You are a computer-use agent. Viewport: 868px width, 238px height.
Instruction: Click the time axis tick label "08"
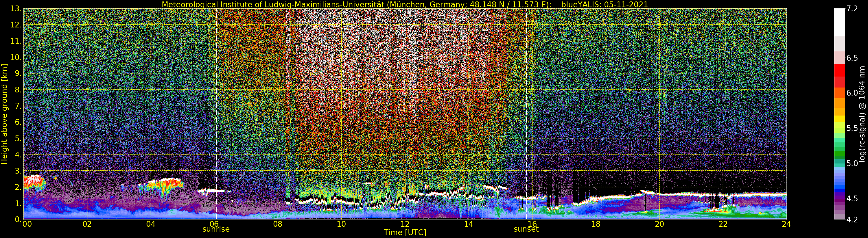278,224
